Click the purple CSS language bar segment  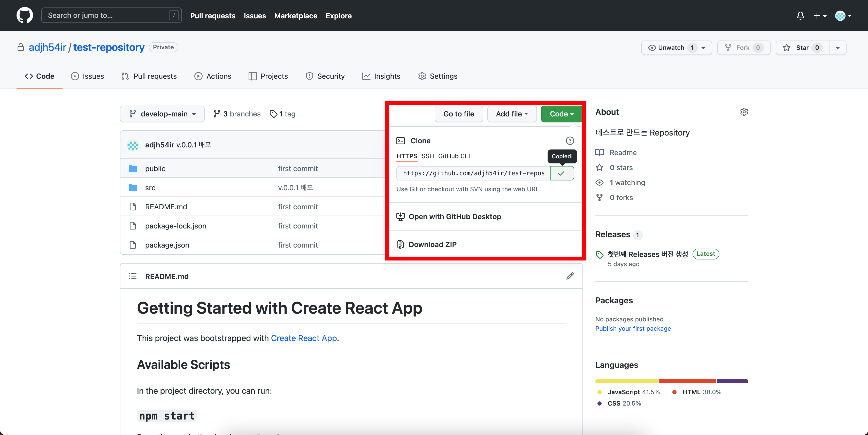click(x=733, y=382)
